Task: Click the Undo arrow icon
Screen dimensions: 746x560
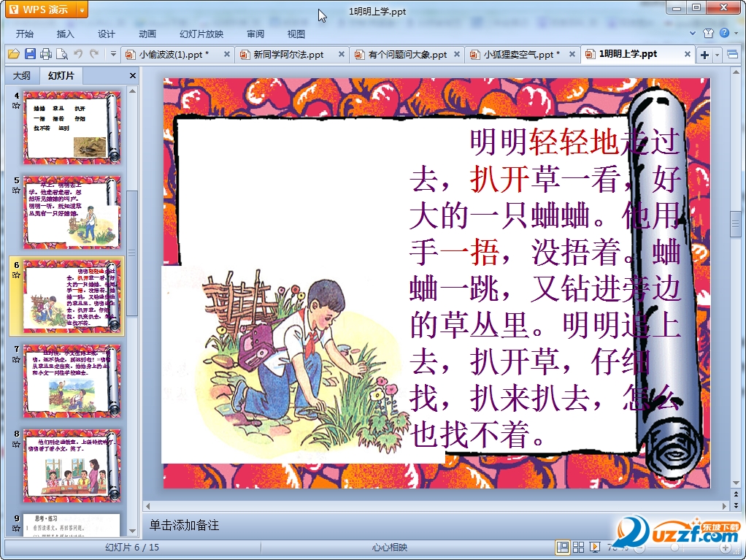Action: click(x=79, y=54)
